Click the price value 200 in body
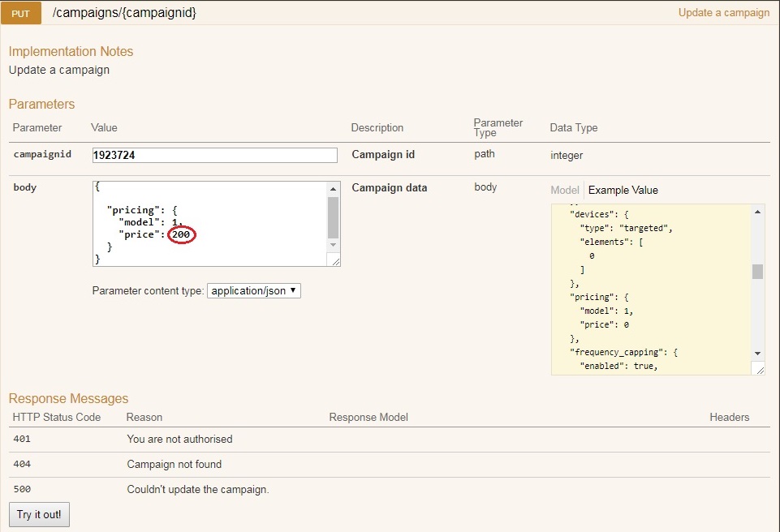This screenshot has height=532, width=780. 181,234
